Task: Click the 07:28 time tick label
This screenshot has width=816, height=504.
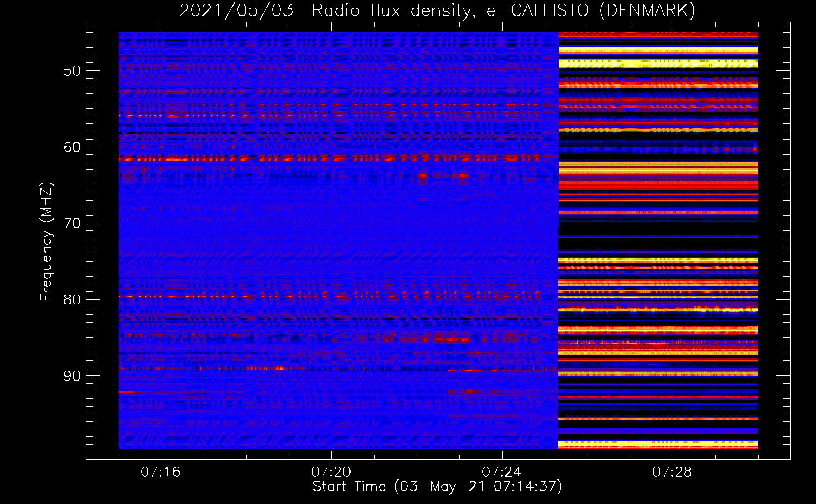Action: 672,472
